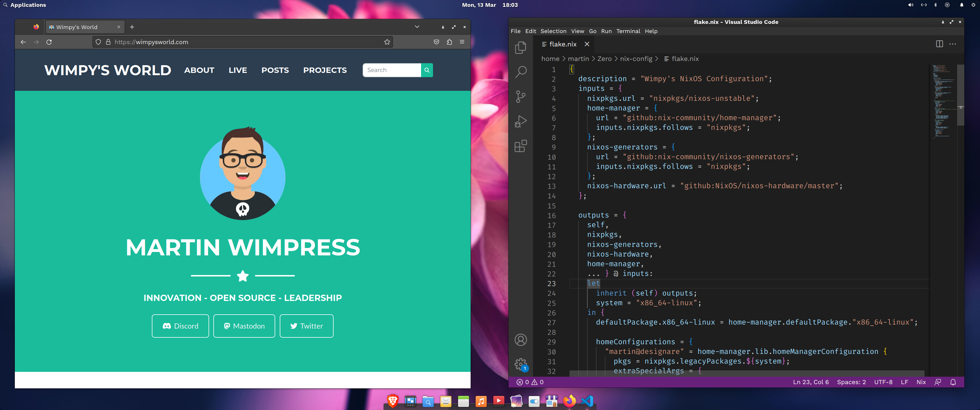Click the Accounts icon at sidebar bottom
This screenshot has width=980, height=410.
(x=521, y=339)
